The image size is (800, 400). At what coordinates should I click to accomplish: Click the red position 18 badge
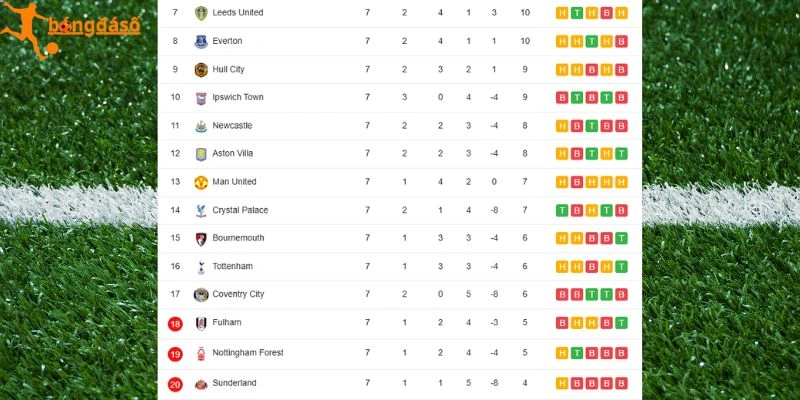(x=175, y=323)
